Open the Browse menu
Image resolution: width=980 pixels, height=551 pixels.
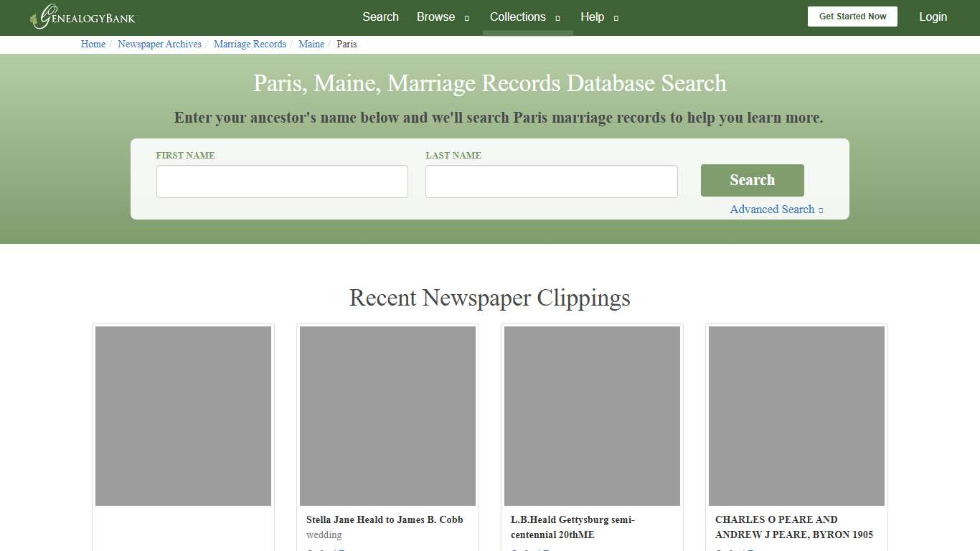pyautogui.click(x=435, y=17)
